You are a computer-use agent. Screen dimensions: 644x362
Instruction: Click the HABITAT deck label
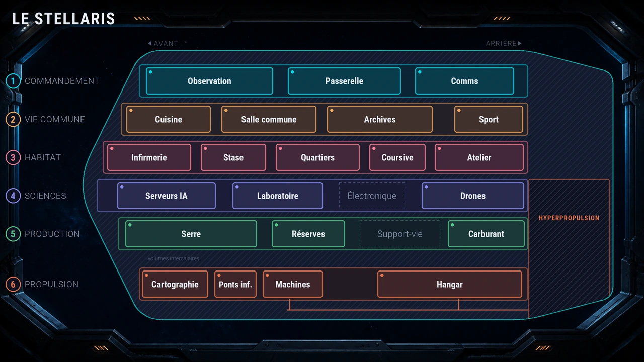pyautogui.click(x=43, y=157)
